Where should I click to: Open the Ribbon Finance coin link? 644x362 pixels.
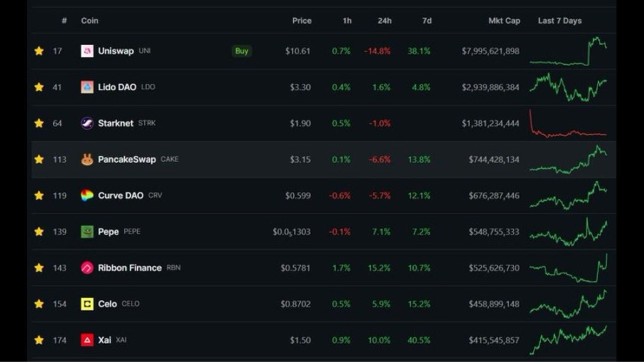point(130,268)
